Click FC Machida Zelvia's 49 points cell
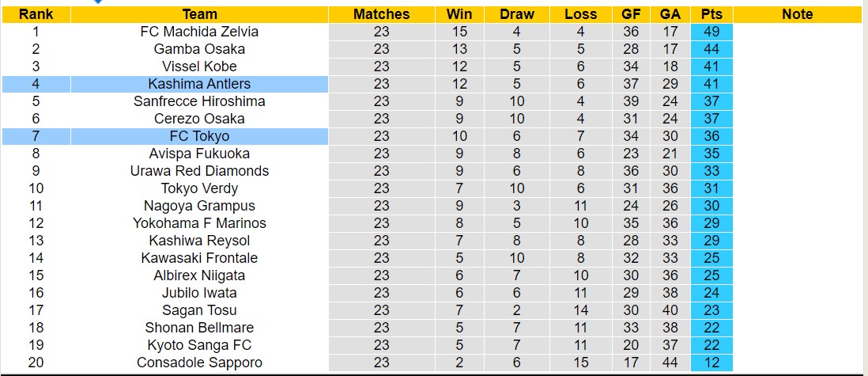Screen dimensions: 868x376 pos(711,32)
